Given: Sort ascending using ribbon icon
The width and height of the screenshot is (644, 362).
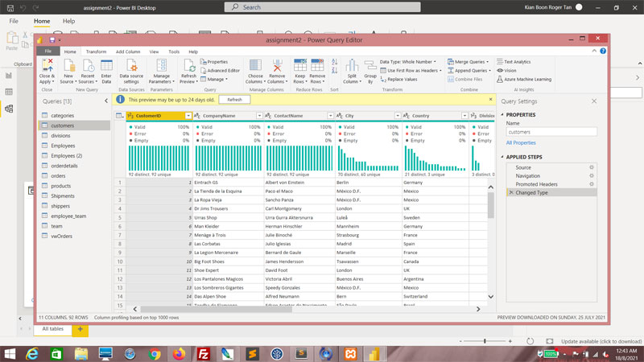Looking at the screenshot, I should coord(334,62).
